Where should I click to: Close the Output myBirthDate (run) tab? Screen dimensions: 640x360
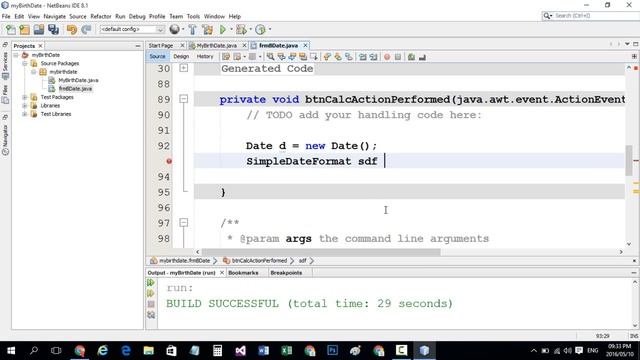coord(222,273)
